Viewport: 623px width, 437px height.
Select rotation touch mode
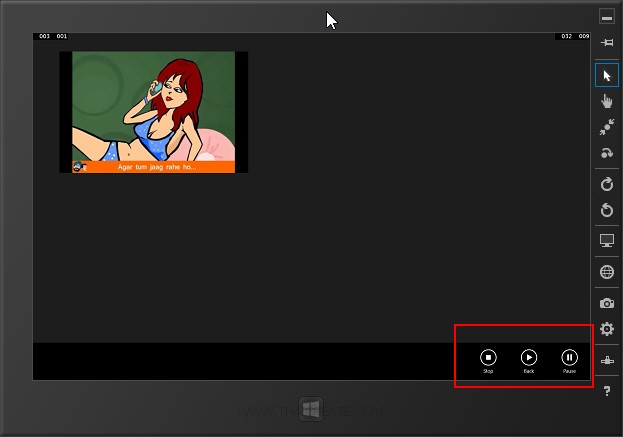click(x=607, y=153)
